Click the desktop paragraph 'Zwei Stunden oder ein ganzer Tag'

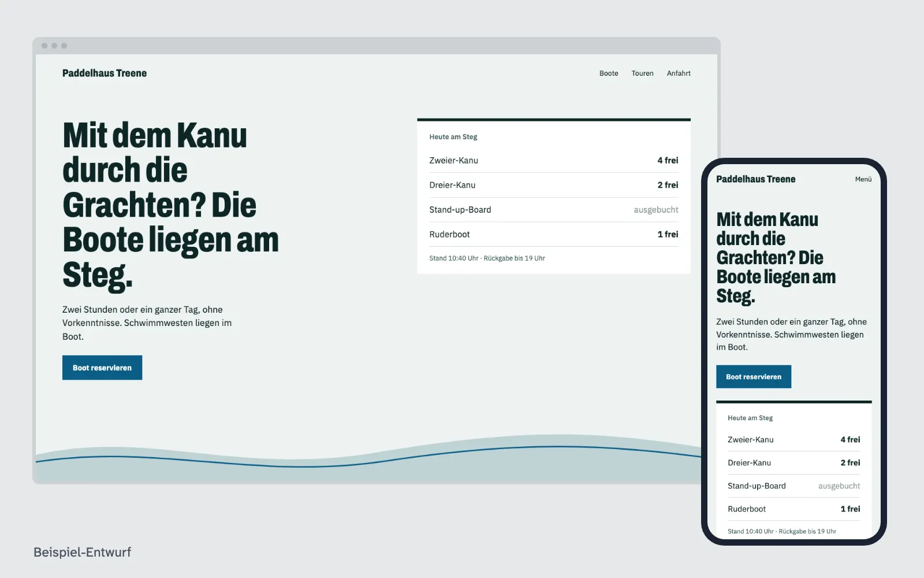[x=147, y=323]
